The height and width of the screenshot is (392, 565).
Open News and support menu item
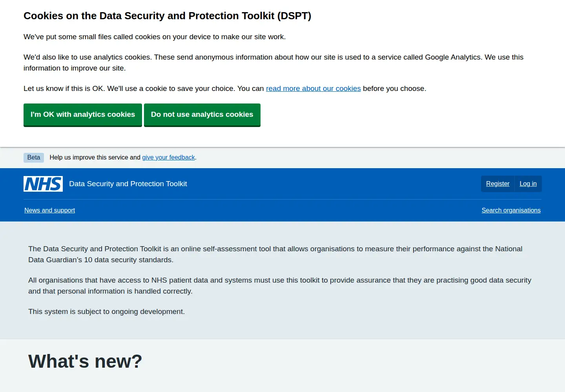(49, 211)
